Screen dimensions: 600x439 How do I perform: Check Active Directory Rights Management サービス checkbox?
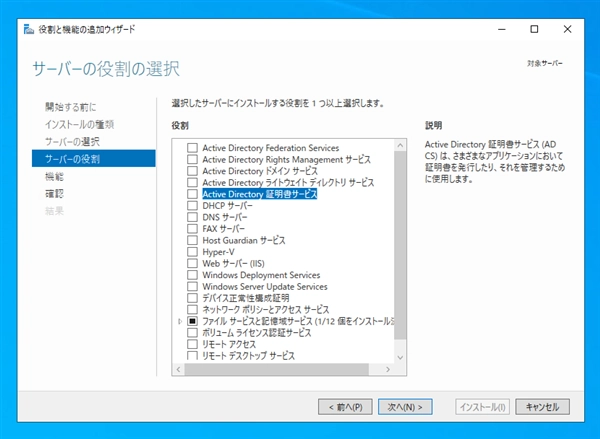tap(192, 159)
